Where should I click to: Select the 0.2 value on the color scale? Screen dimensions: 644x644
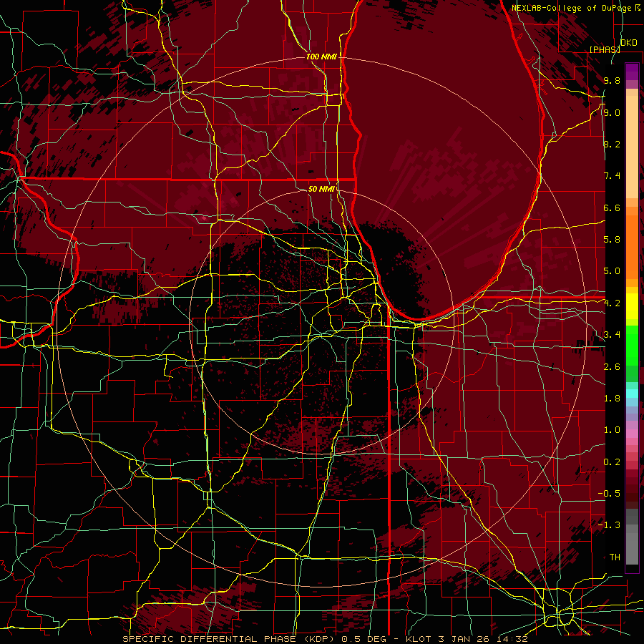pos(612,462)
